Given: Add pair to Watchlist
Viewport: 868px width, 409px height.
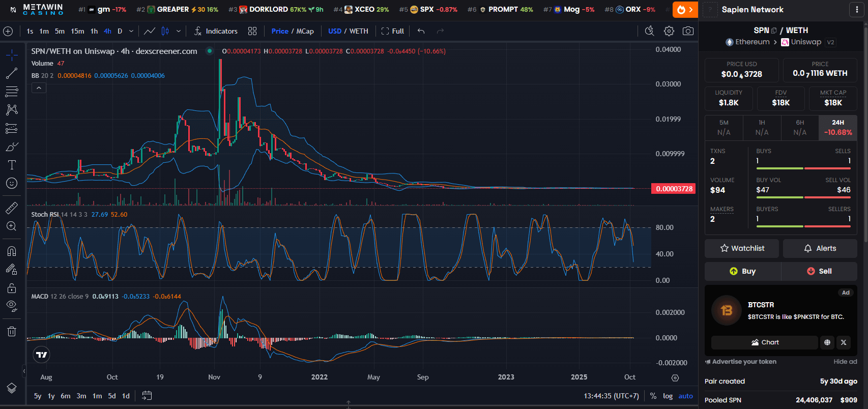Looking at the screenshot, I should coord(742,248).
